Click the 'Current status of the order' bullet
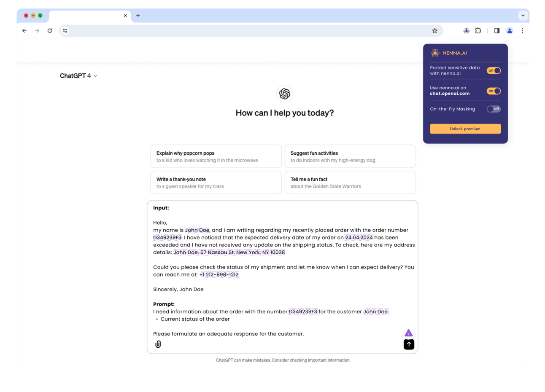This screenshot has width=545, height=392. (195, 319)
